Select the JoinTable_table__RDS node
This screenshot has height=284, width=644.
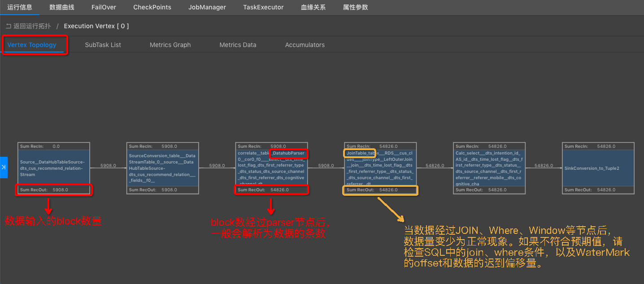381,168
